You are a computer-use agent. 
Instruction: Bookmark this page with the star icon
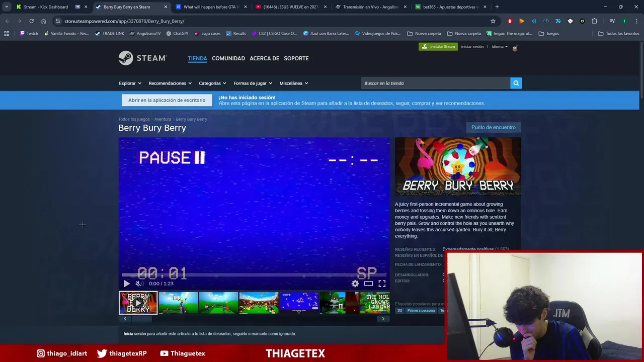point(493,21)
